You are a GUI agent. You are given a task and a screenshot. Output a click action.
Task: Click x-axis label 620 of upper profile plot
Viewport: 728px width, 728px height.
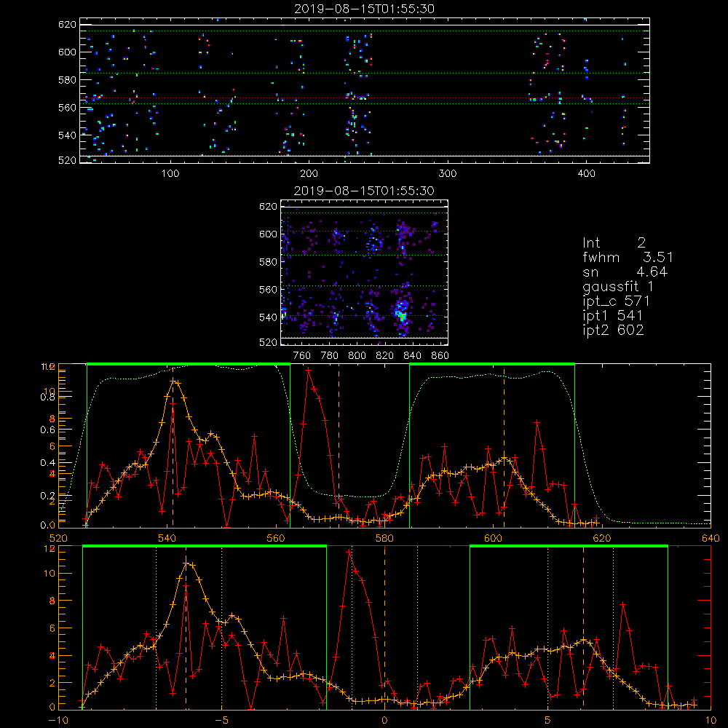point(602,539)
